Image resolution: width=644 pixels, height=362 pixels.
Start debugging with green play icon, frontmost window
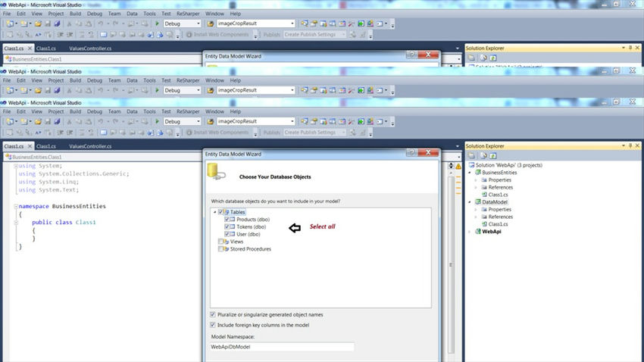[157, 121]
